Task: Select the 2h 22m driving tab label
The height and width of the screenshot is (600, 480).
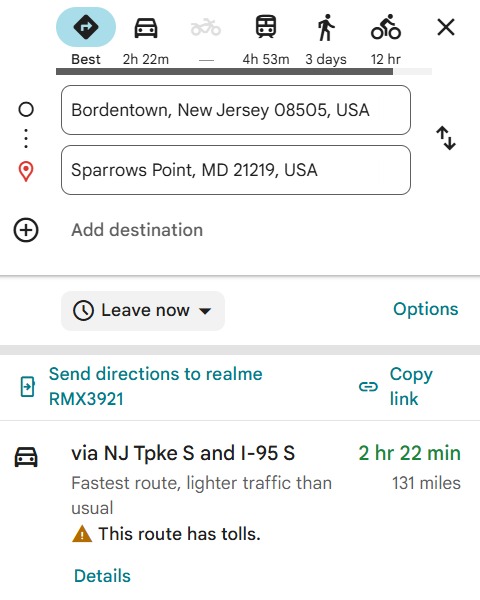Action: 146,59
